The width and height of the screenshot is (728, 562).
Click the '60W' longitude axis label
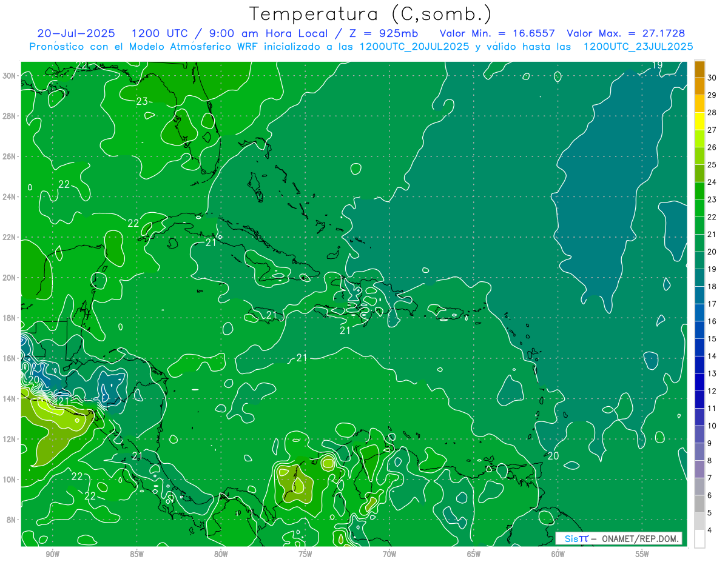(x=558, y=554)
